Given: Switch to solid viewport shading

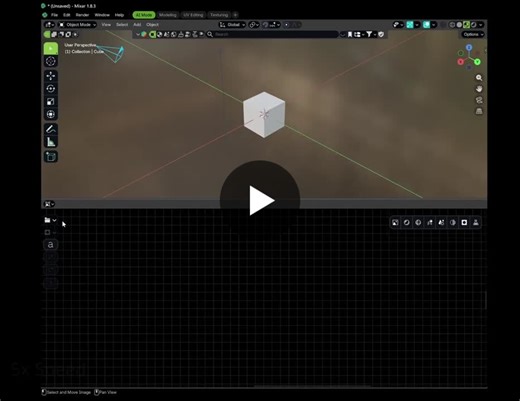Looking at the screenshot, I should pos(459,25).
